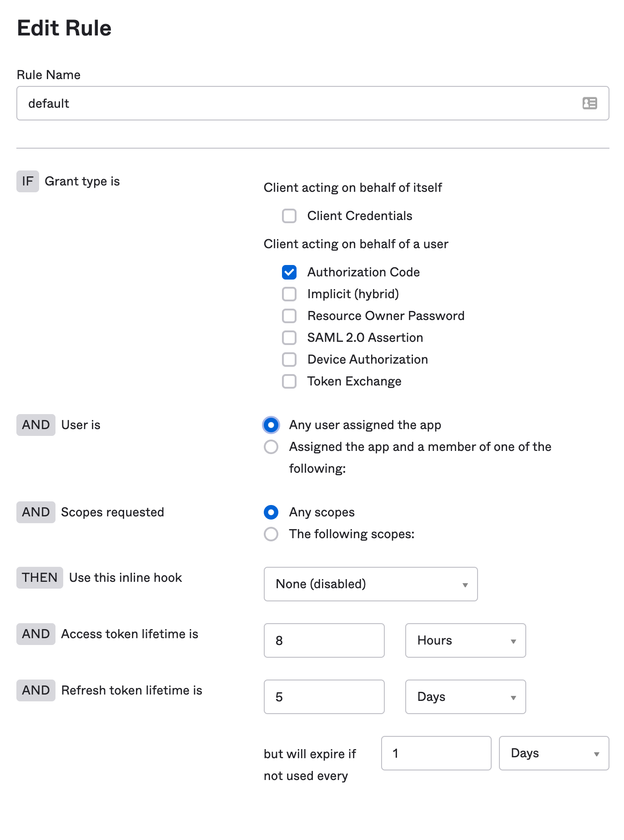Expand the access token Hours unit dropdown
624x840 pixels.
[x=465, y=640]
